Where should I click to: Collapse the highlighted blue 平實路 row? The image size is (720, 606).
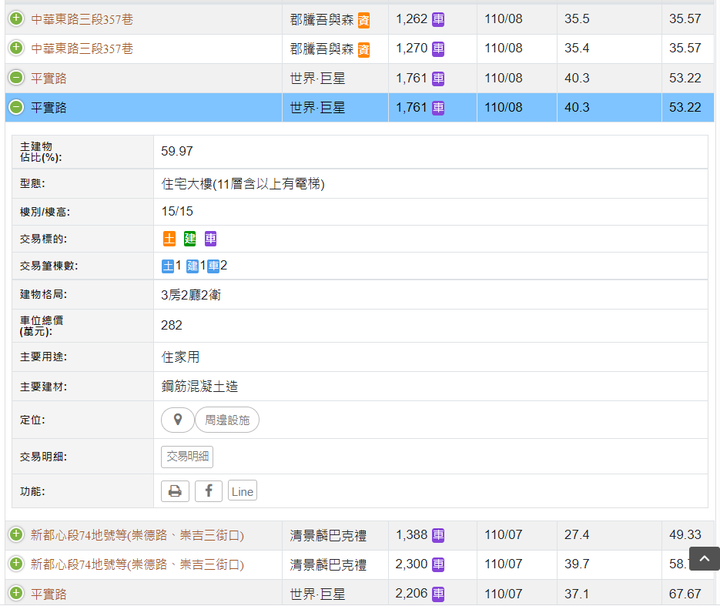pos(16,107)
